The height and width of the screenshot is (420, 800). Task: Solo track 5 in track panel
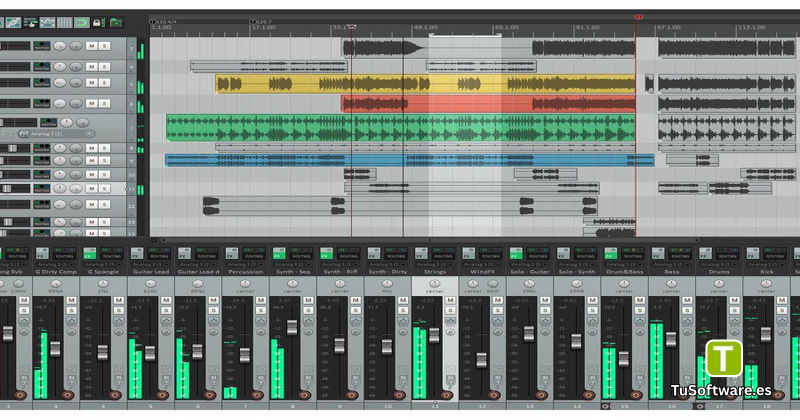tap(105, 82)
